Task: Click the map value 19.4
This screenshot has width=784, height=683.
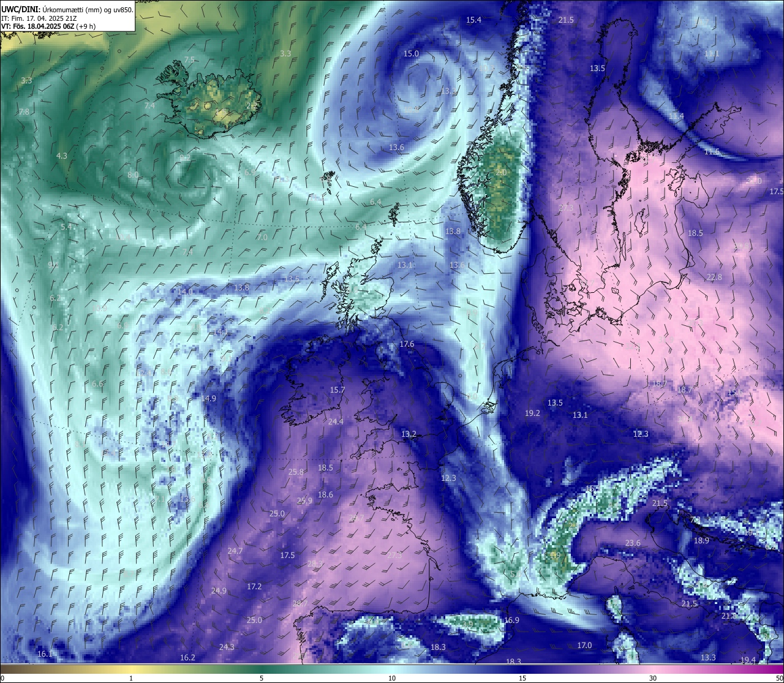Action: click(748, 660)
